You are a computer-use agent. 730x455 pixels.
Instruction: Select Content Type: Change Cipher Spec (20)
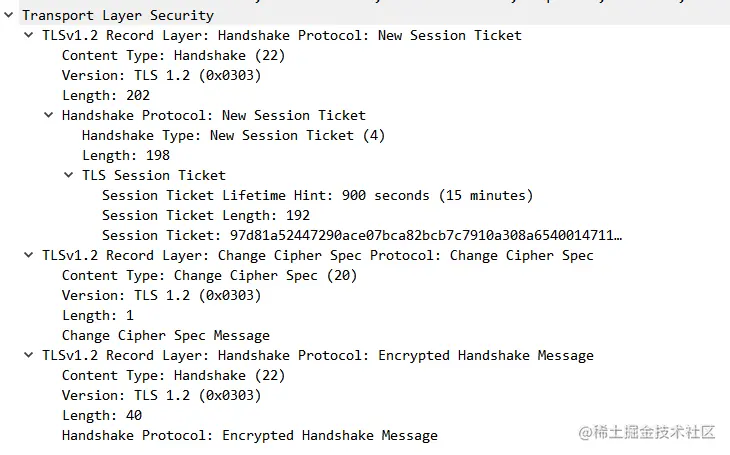point(209,275)
